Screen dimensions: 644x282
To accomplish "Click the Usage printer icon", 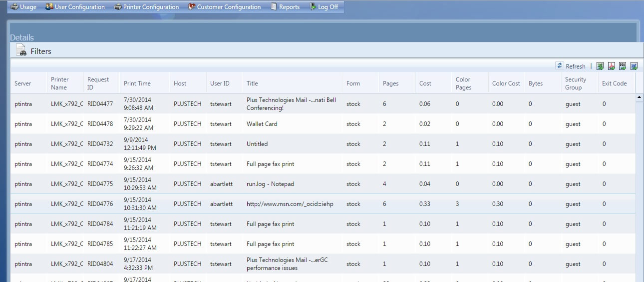I will tap(14, 7).
